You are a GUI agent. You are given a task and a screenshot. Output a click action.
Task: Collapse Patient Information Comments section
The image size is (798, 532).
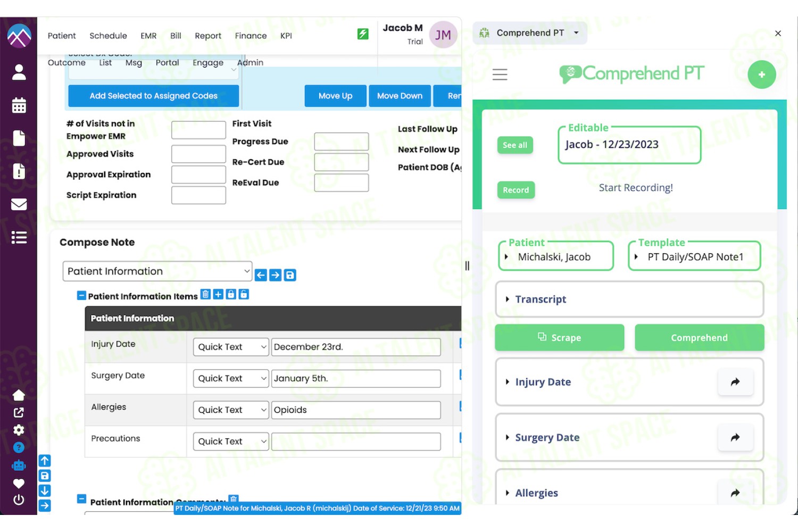[x=81, y=499]
